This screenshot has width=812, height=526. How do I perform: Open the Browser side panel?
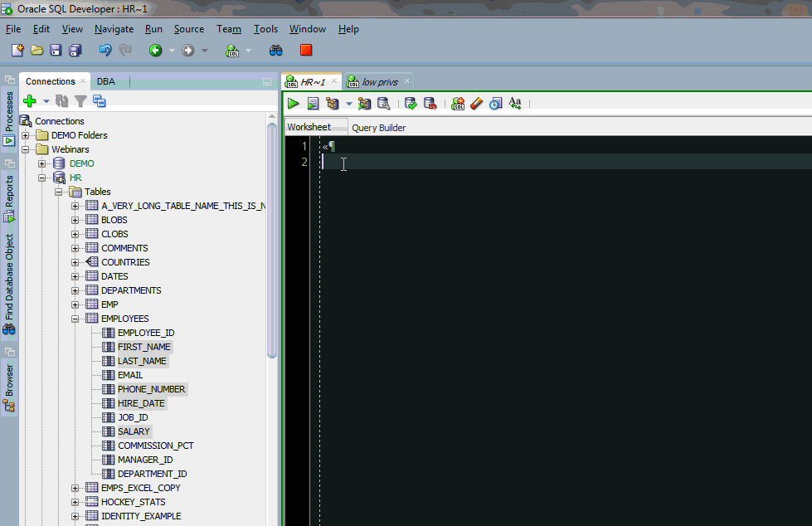tap(9, 388)
